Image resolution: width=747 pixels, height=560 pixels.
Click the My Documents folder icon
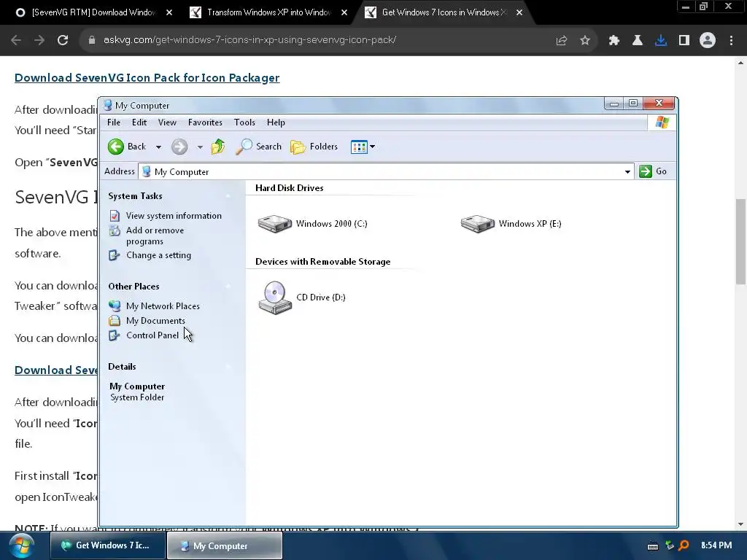point(115,321)
